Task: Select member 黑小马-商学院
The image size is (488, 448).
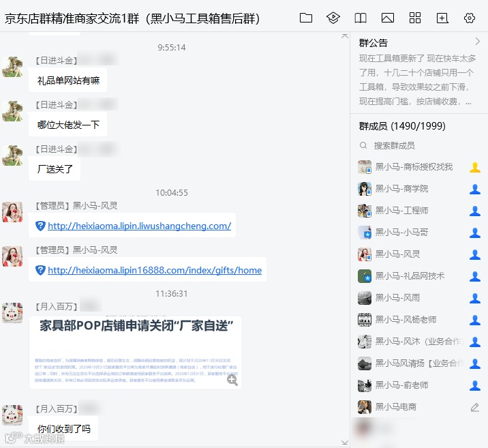Action: [419, 189]
